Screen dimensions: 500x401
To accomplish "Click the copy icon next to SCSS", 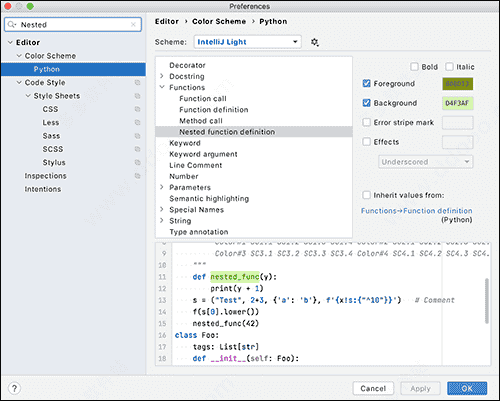I will [x=137, y=149].
